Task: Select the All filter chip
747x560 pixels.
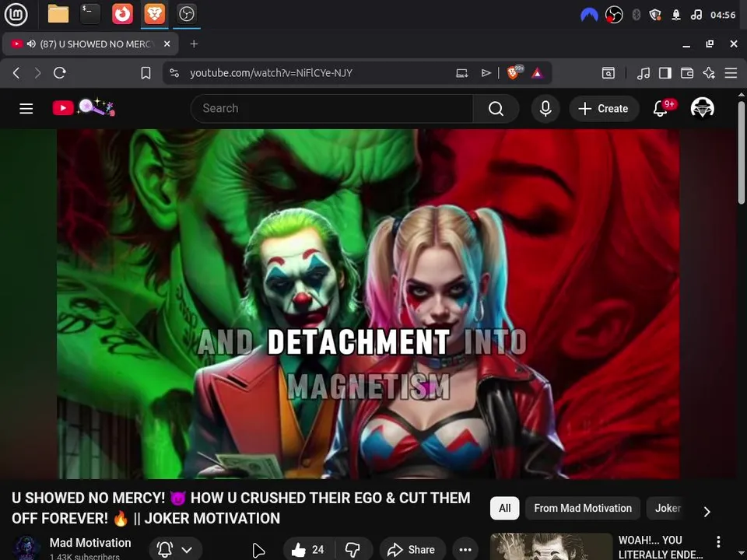Action: 504,508
